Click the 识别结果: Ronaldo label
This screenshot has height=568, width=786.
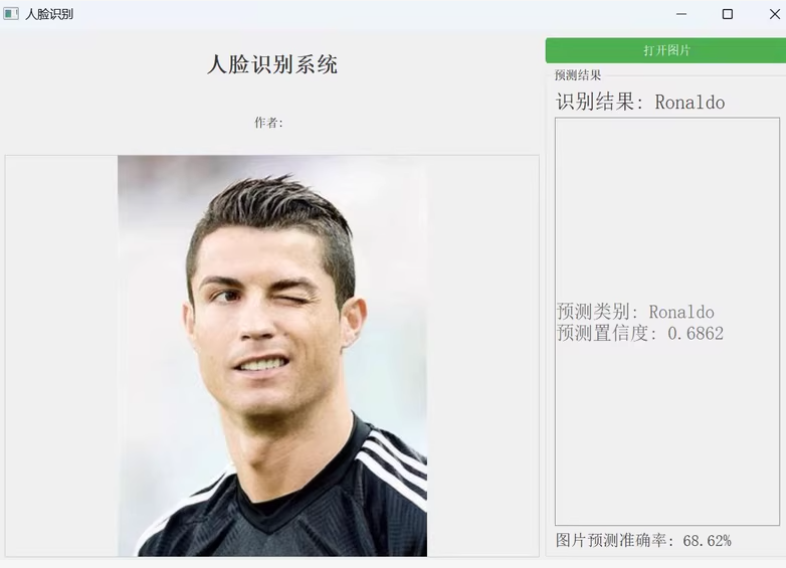pyautogui.click(x=640, y=102)
